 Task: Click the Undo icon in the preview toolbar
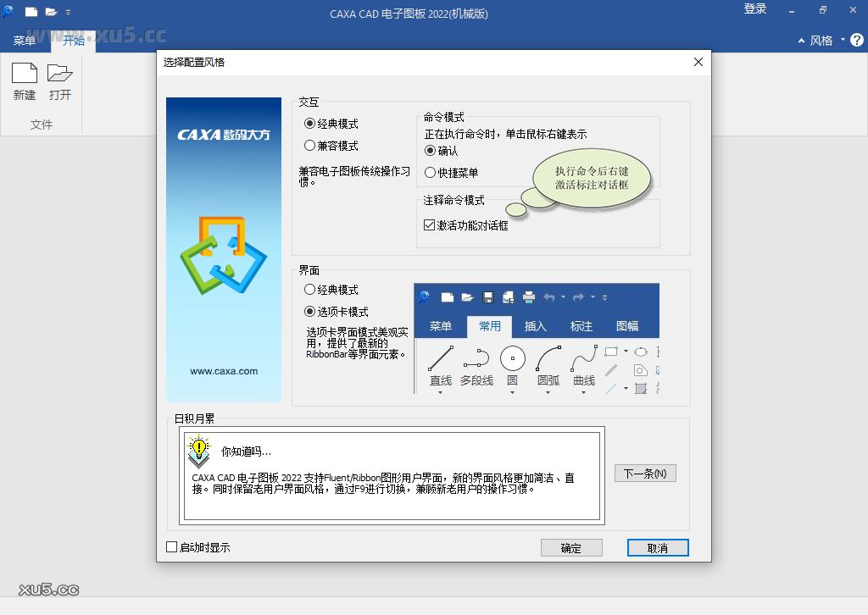(550, 297)
